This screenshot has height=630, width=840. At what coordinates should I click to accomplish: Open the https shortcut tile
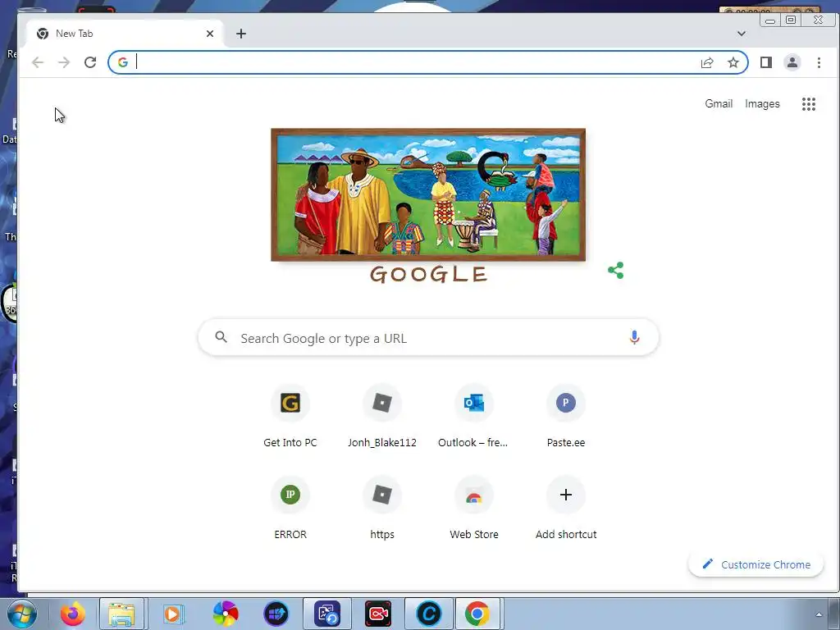tap(382, 509)
